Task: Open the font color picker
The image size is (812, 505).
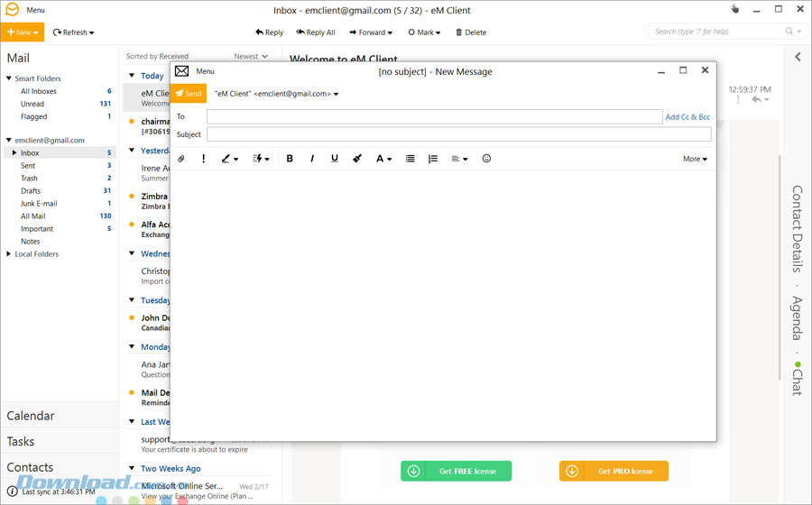Action: coord(383,159)
